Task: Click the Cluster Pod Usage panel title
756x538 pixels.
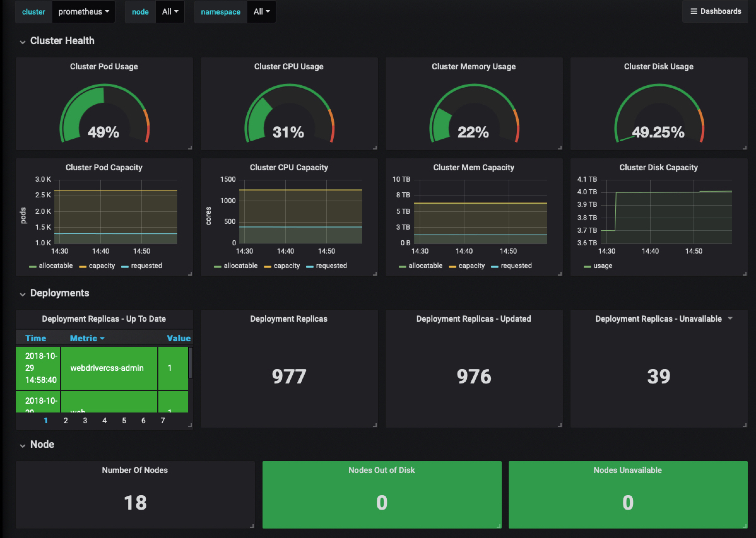Action: (x=104, y=67)
